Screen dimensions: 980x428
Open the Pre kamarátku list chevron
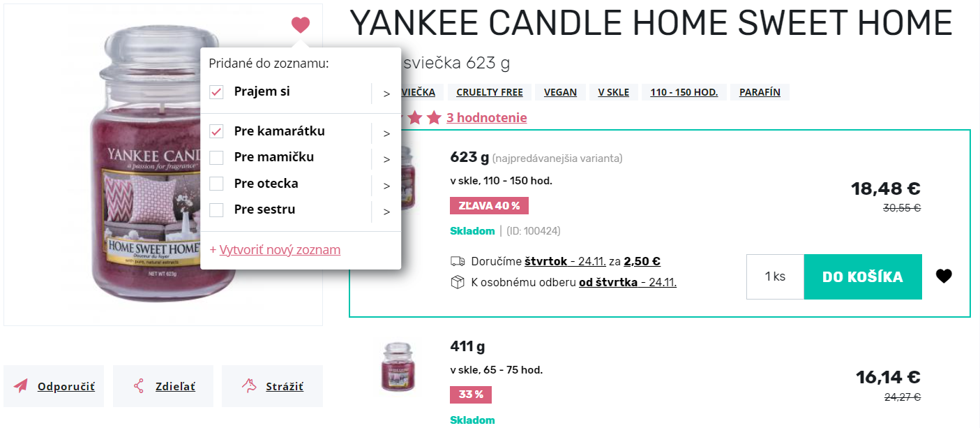tap(386, 133)
